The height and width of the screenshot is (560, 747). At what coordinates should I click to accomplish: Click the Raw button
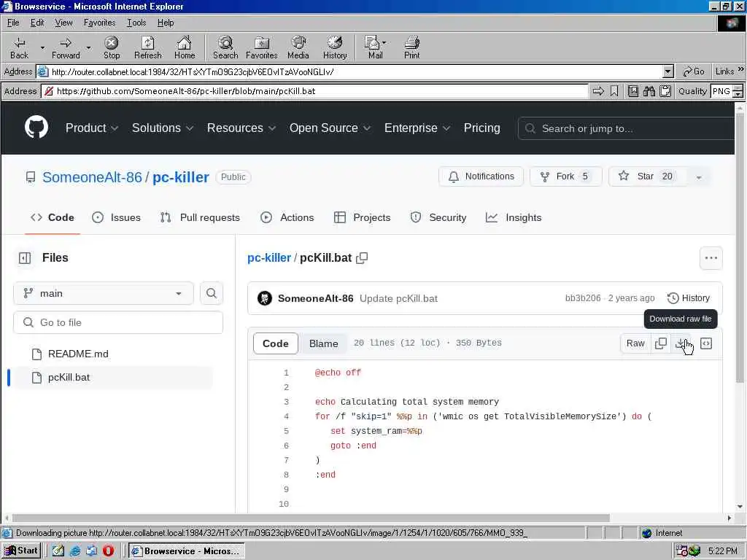635,343
